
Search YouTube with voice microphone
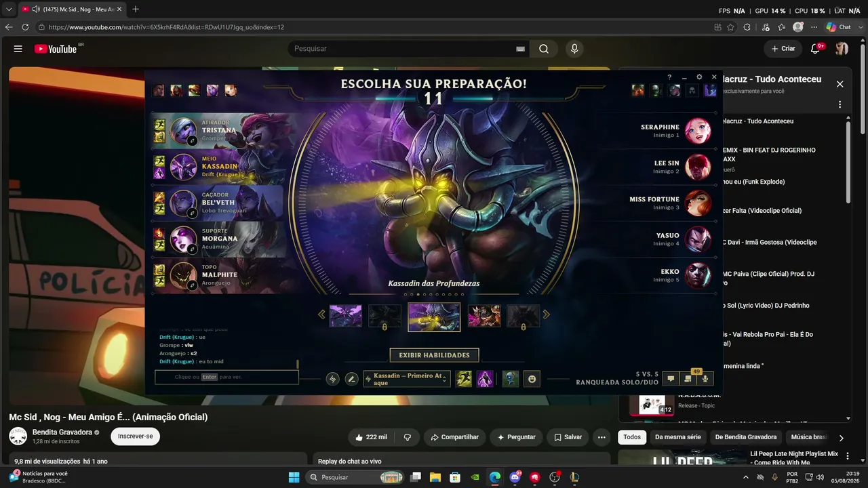tap(574, 49)
